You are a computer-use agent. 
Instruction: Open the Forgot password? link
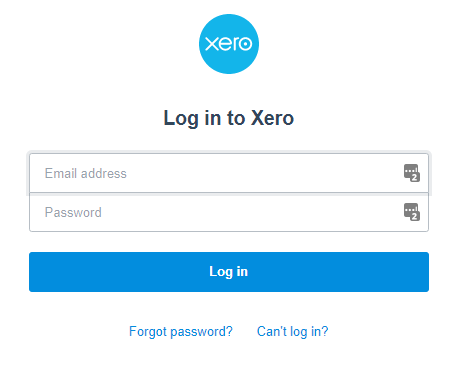click(x=181, y=331)
